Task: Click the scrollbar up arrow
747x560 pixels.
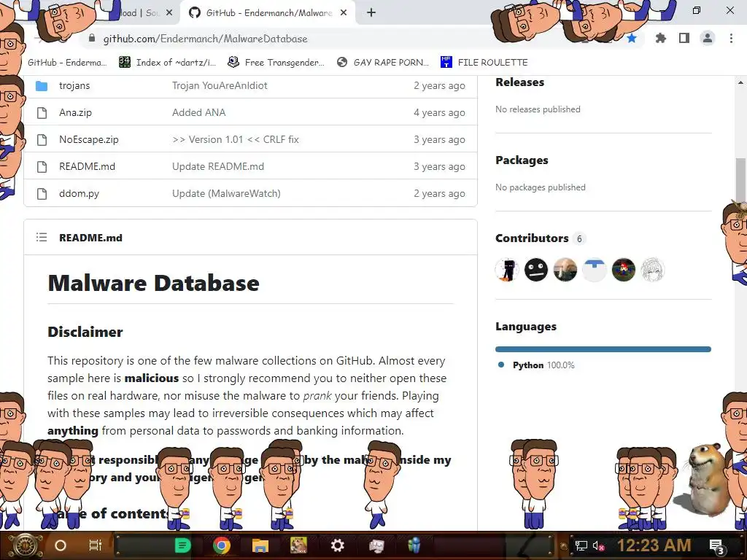Action: (740, 82)
